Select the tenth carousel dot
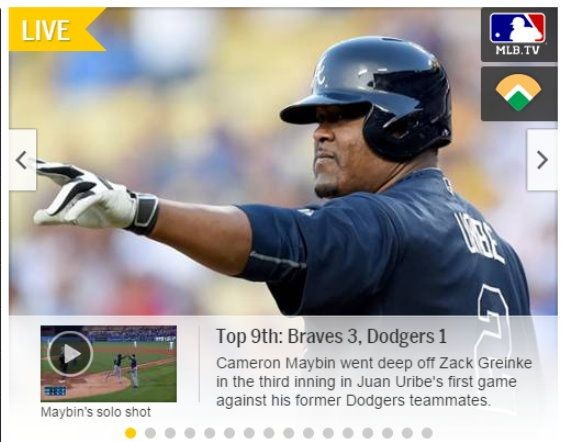The height and width of the screenshot is (442, 563). click(308, 433)
